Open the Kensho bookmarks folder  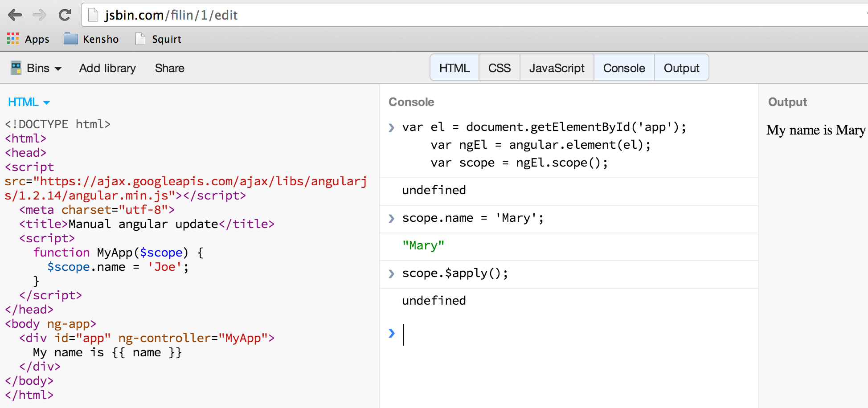[91, 39]
